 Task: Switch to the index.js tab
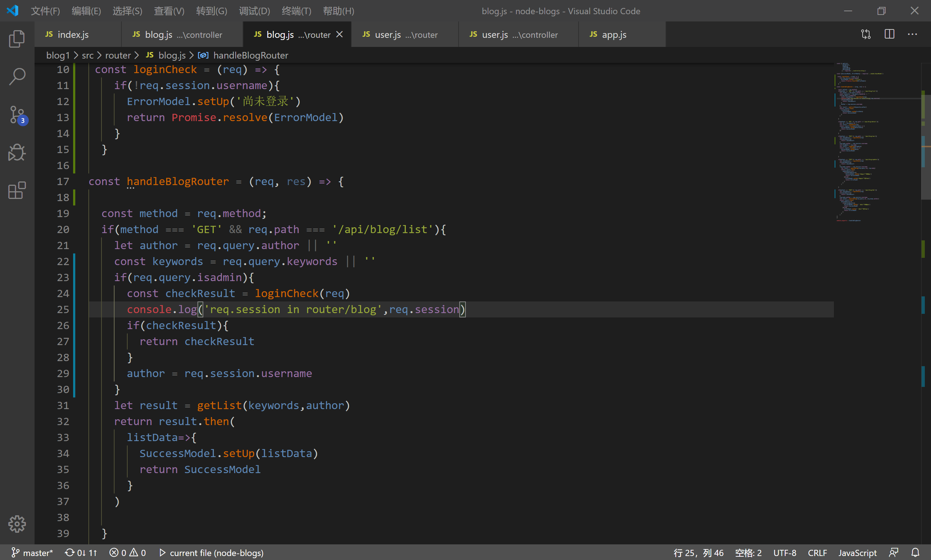78,34
